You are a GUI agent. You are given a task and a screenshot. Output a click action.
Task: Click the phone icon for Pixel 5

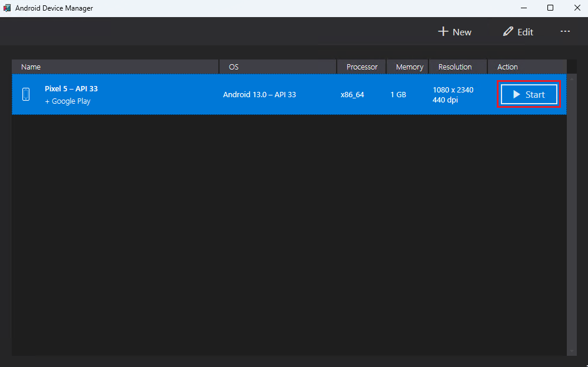point(26,94)
